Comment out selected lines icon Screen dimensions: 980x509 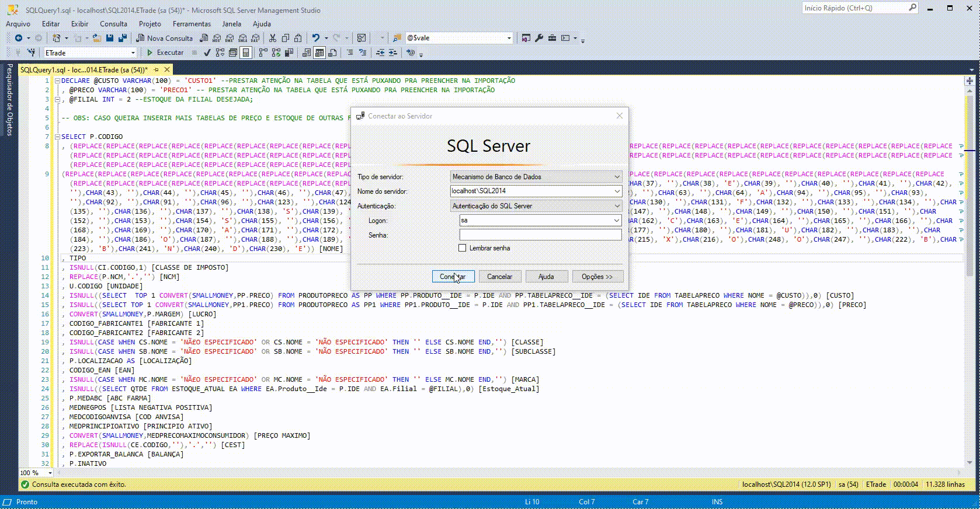(x=350, y=53)
